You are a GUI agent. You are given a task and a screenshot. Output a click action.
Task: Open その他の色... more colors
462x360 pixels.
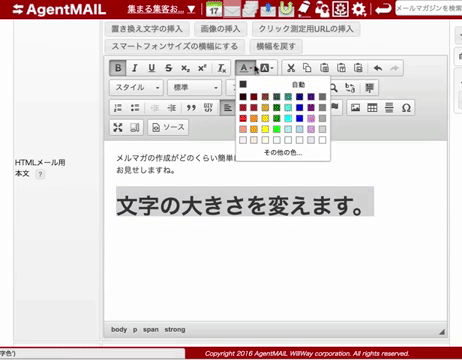(283, 153)
